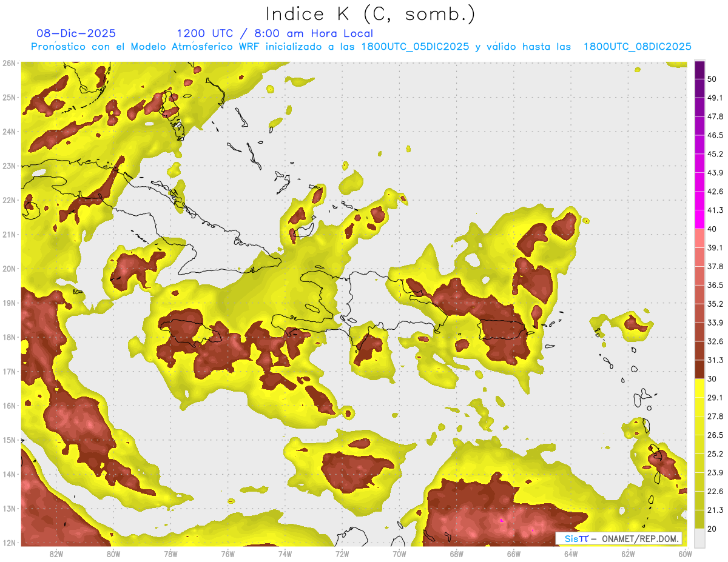
Task: Click the latitude axis label "25N"
Action: 9,98
